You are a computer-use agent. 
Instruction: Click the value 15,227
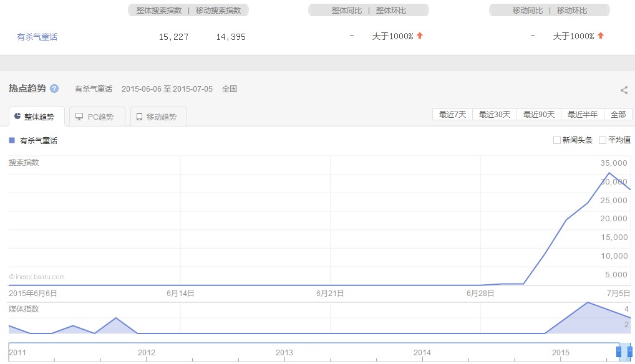(x=173, y=37)
